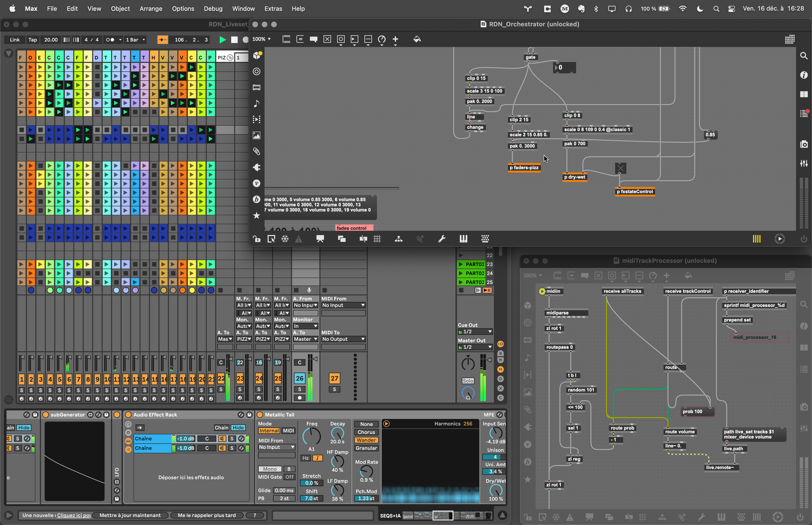This screenshot has height=525, width=812.
Task: Click "Mettre à jour maintenant" button
Action: 130,515
